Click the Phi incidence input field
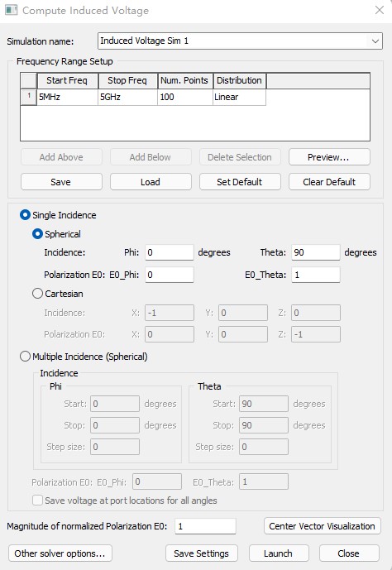 tap(170, 252)
